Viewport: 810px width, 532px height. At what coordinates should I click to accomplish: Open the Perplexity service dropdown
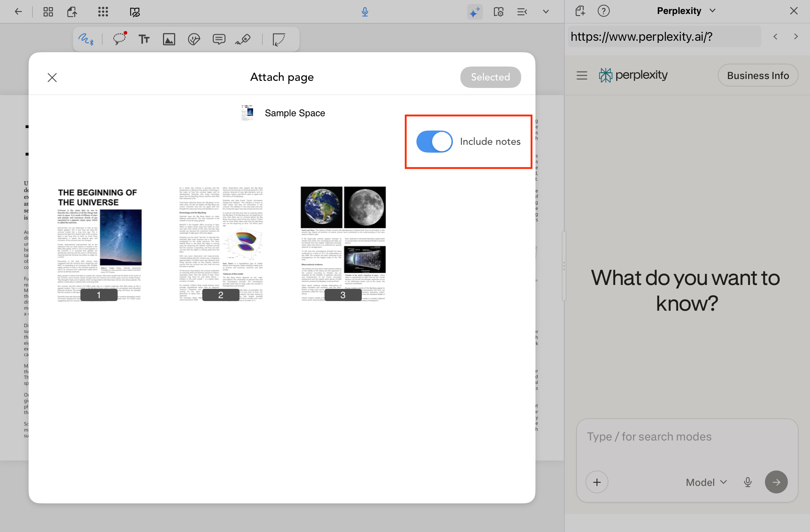(x=686, y=11)
